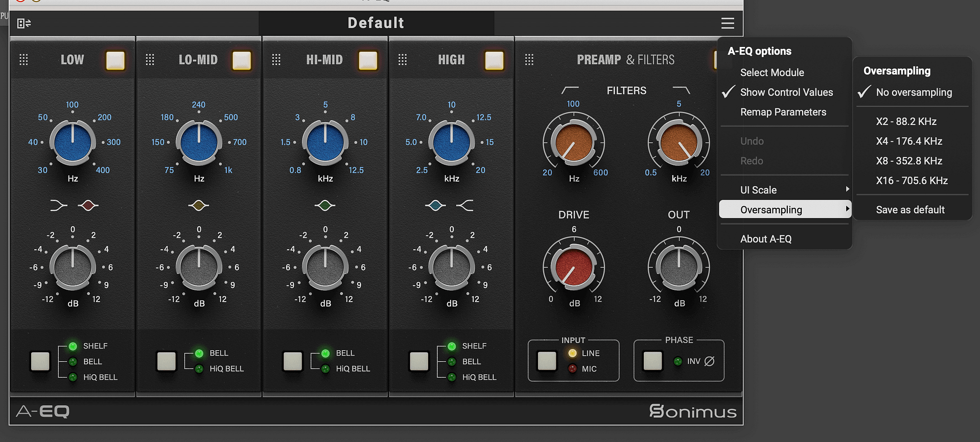Click the yellow bell curve icon in LO-MID
Viewport: 980px width, 442px height.
[x=199, y=205]
